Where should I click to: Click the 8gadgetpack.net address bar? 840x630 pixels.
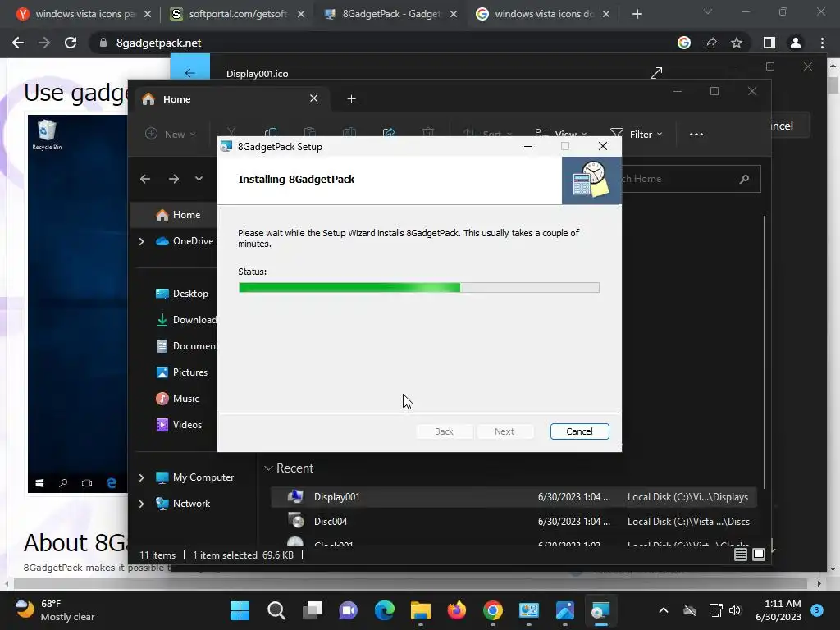pyautogui.click(x=375, y=43)
